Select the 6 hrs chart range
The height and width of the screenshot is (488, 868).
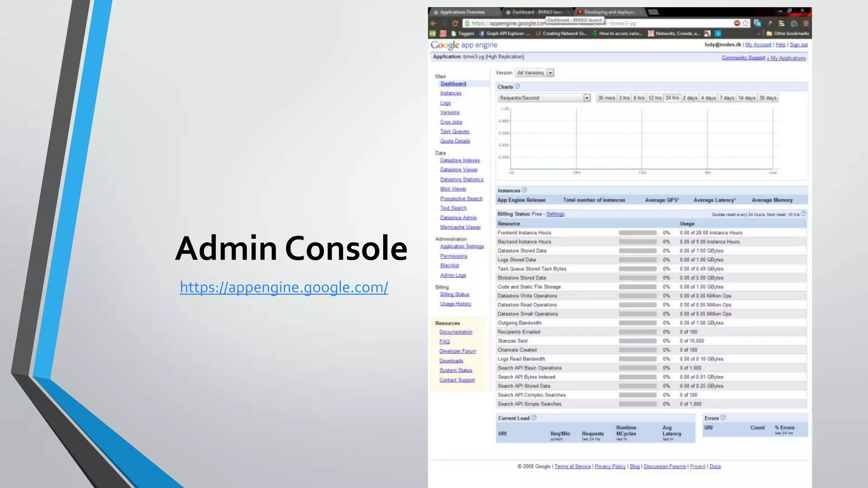pos(639,98)
